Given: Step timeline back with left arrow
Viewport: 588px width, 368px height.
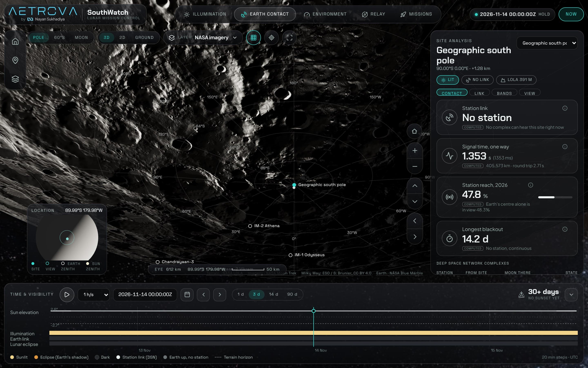Looking at the screenshot, I should tap(203, 294).
